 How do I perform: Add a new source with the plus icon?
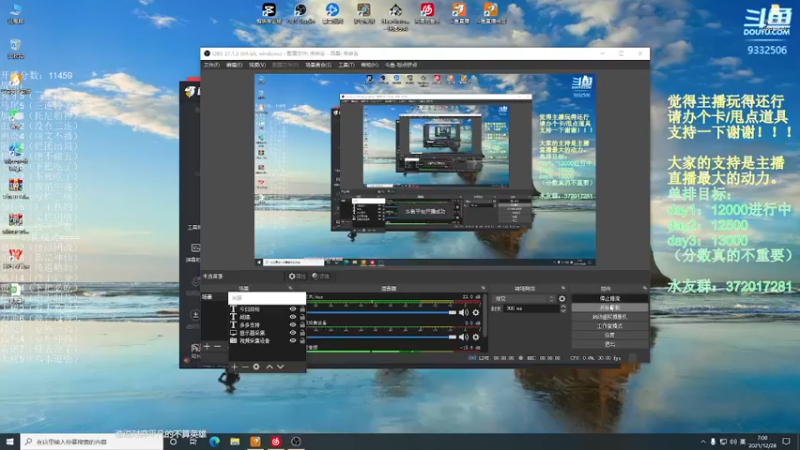[234, 367]
